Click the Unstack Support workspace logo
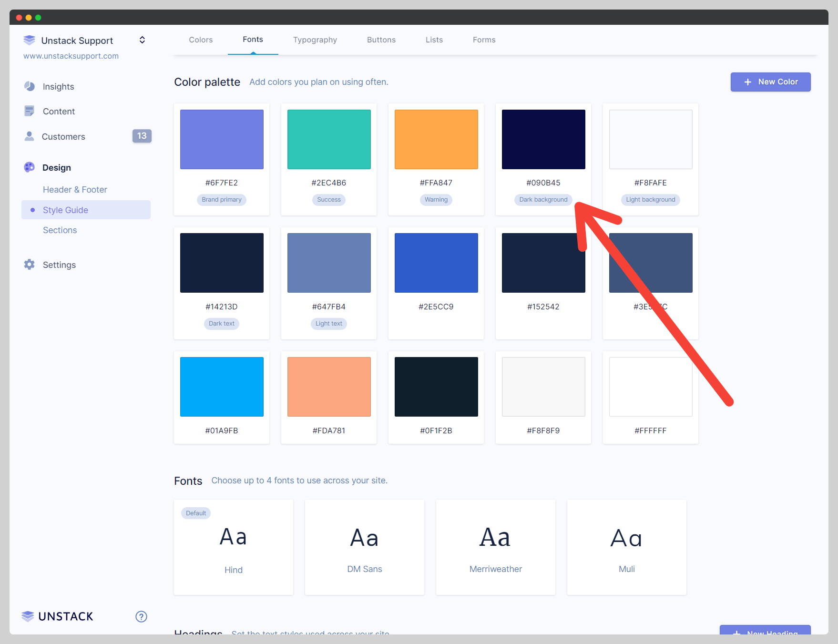The width and height of the screenshot is (838, 644). pyautogui.click(x=29, y=40)
